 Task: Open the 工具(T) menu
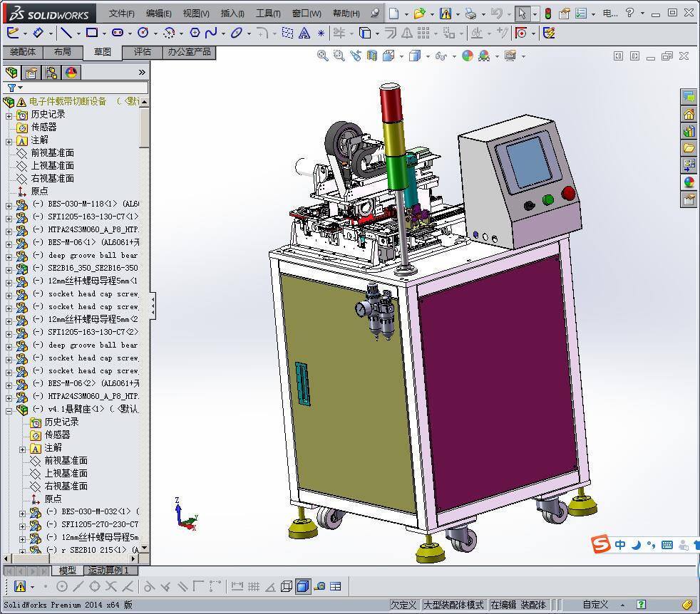pyautogui.click(x=268, y=14)
